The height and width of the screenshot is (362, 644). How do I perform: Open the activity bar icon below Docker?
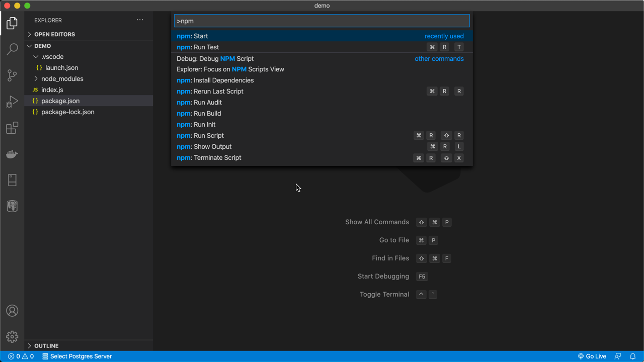(12, 180)
